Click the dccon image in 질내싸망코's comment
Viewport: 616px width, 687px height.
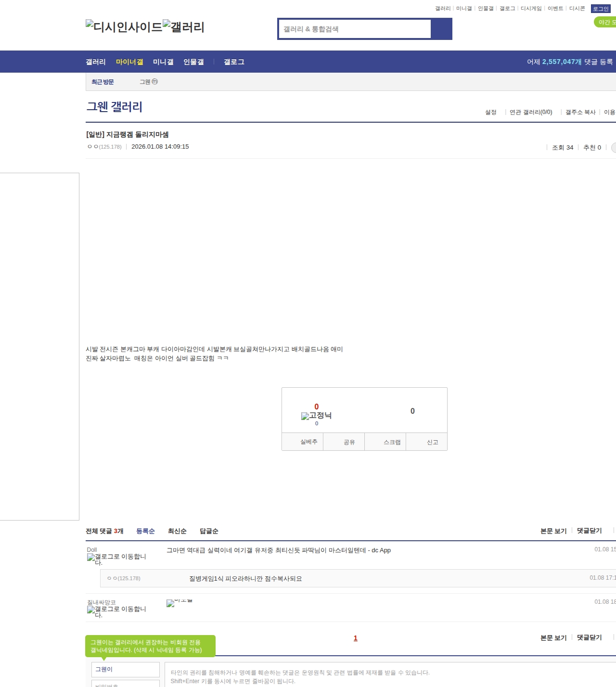tap(179, 603)
